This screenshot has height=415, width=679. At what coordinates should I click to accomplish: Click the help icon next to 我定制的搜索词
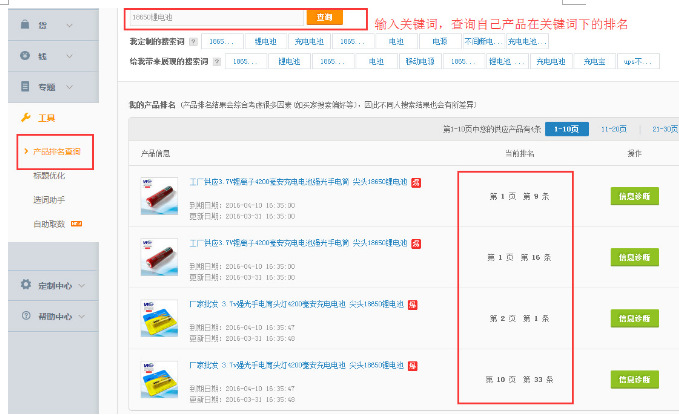coord(194,42)
